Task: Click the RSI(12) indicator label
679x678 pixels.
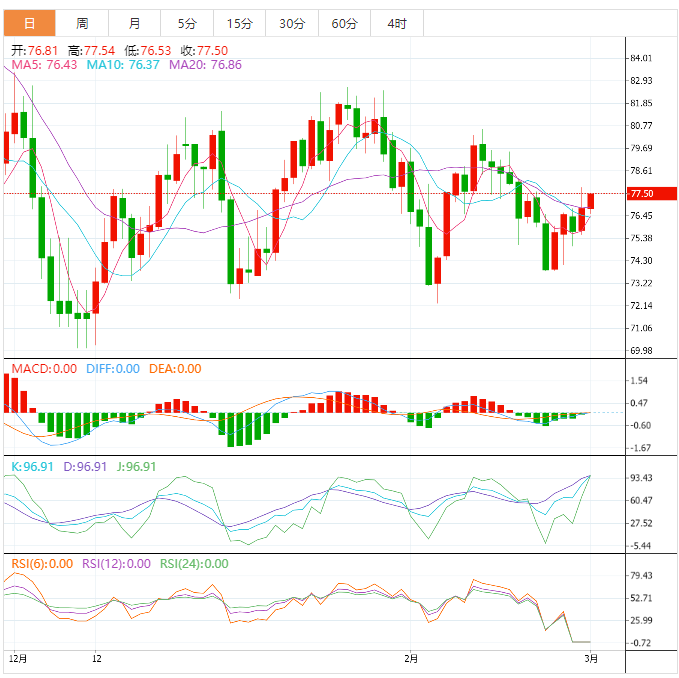Action: [116, 564]
